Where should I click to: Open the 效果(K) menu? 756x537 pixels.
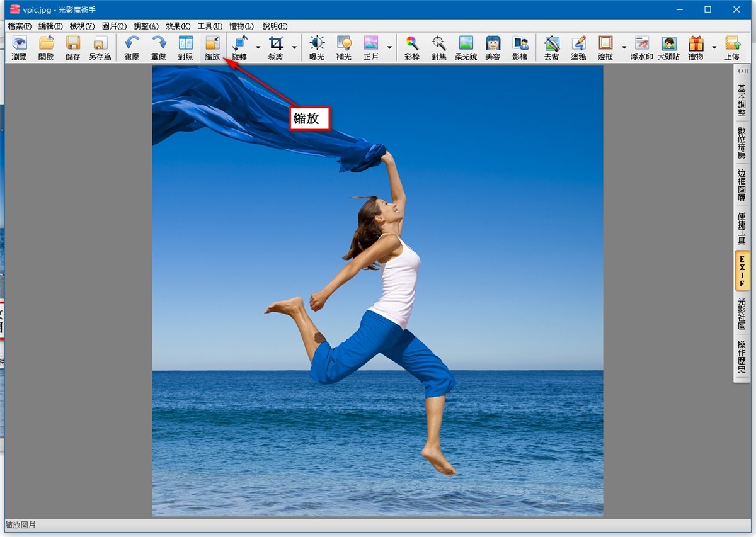point(177,26)
